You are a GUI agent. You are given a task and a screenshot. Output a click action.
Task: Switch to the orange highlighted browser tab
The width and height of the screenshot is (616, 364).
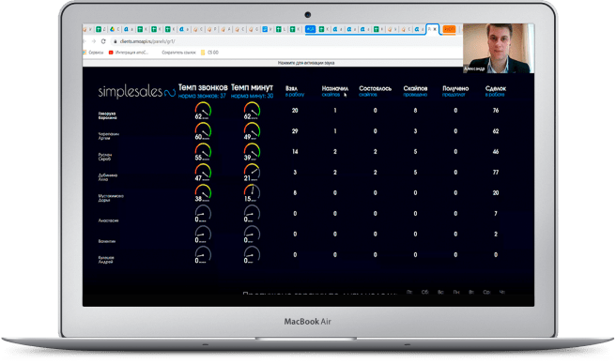coord(449,29)
